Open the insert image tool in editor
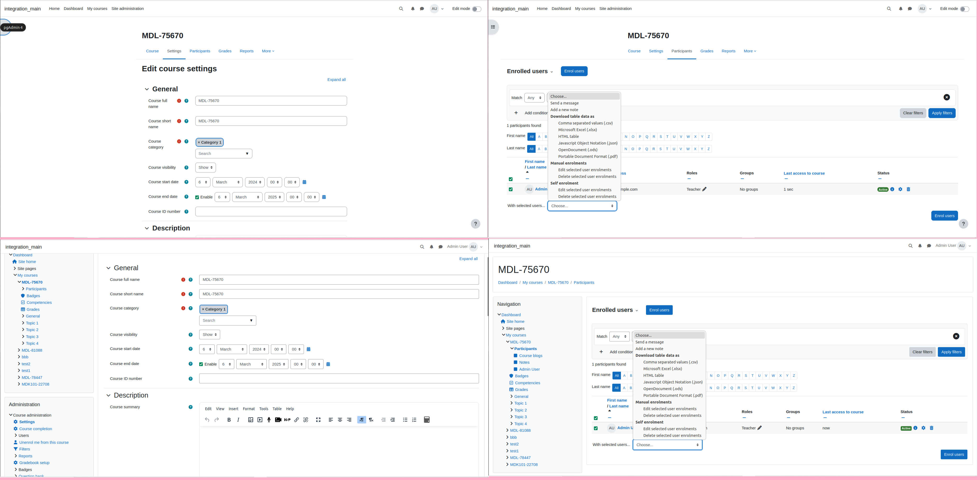Screen dimensions: 980x480 [x=251, y=420]
